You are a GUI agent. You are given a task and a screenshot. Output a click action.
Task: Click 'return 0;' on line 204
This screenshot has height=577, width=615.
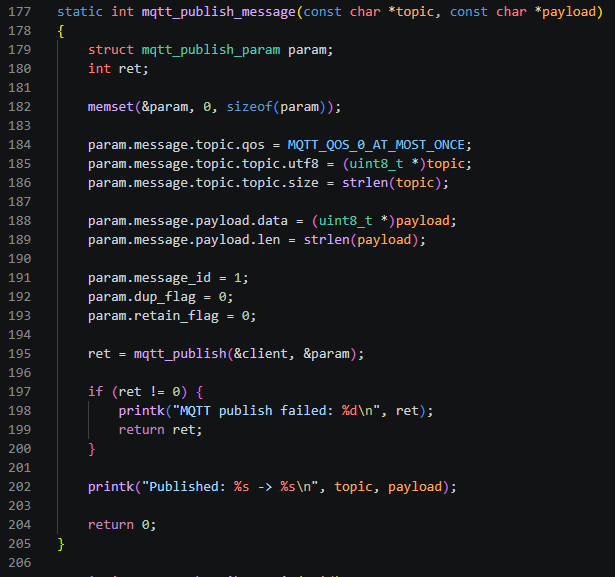click(122, 525)
